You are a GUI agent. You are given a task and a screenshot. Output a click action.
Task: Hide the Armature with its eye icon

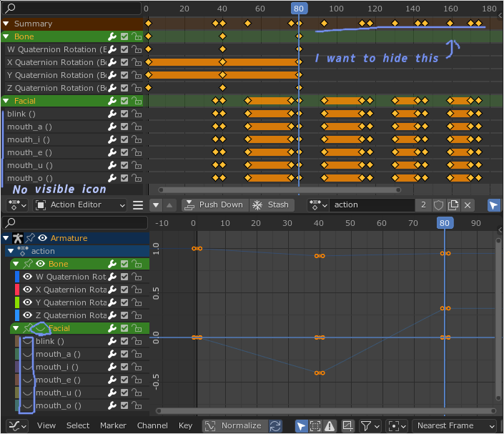click(x=42, y=238)
